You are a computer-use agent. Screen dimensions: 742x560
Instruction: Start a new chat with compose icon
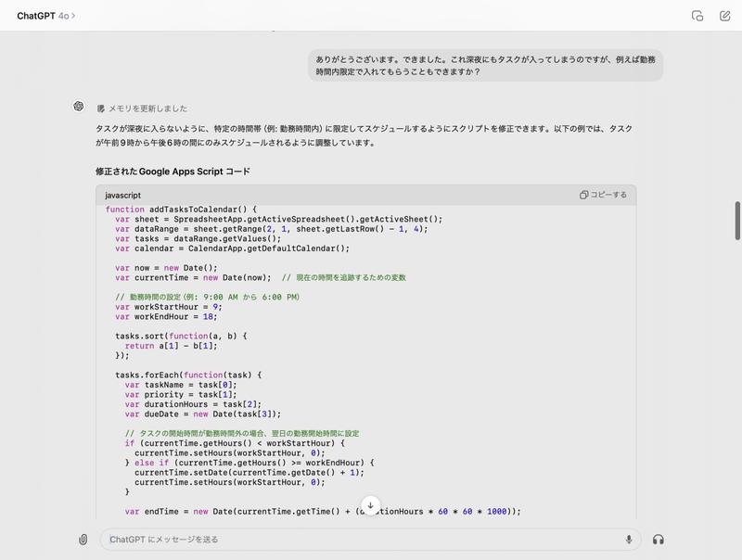coord(724,16)
